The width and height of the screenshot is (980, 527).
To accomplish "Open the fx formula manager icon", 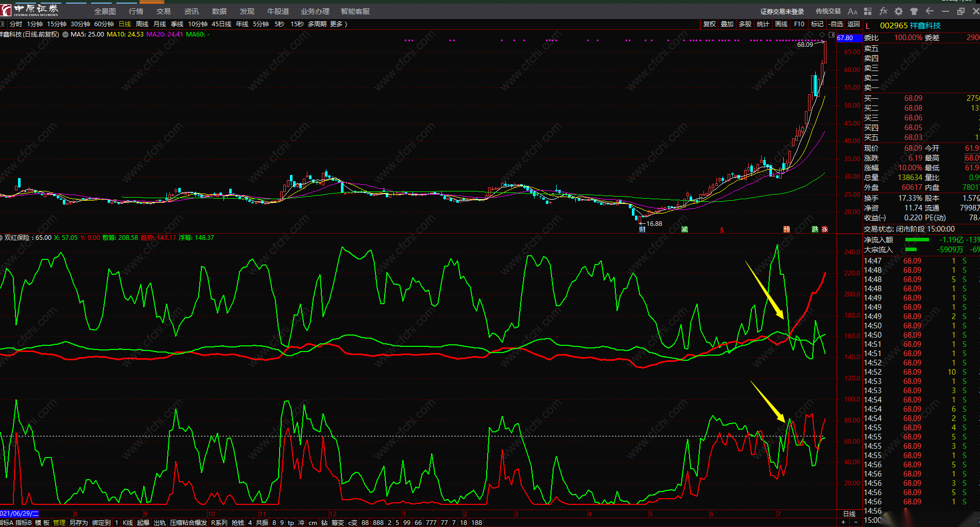I will [883, 11].
